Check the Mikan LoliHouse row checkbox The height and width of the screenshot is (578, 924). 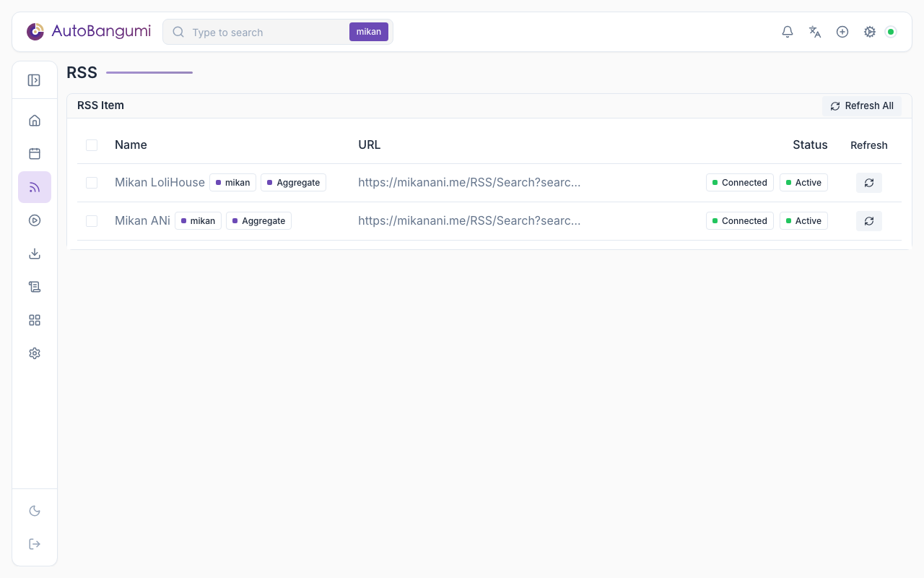click(92, 183)
